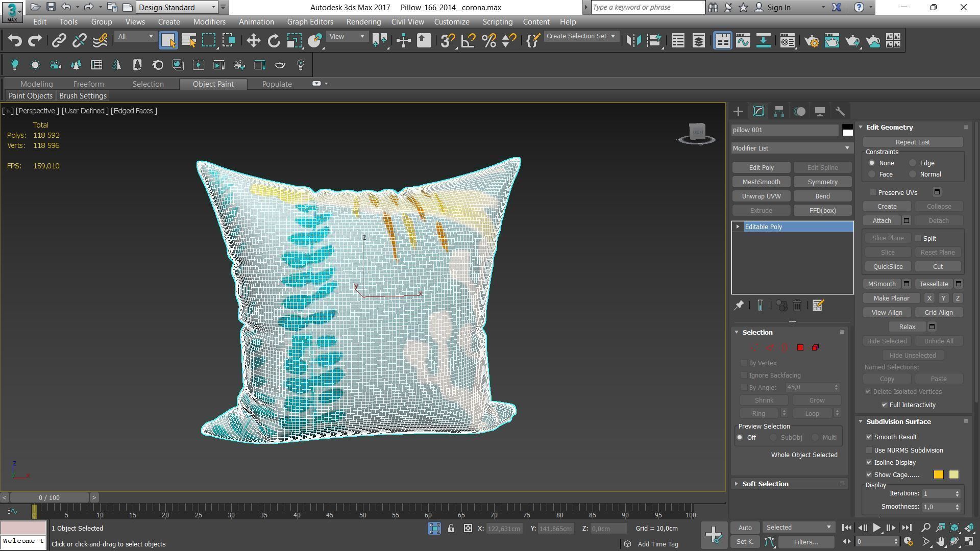Toggle selection lock padlock icon
The width and height of the screenshot is (980, 551).
tap(451, 529)
